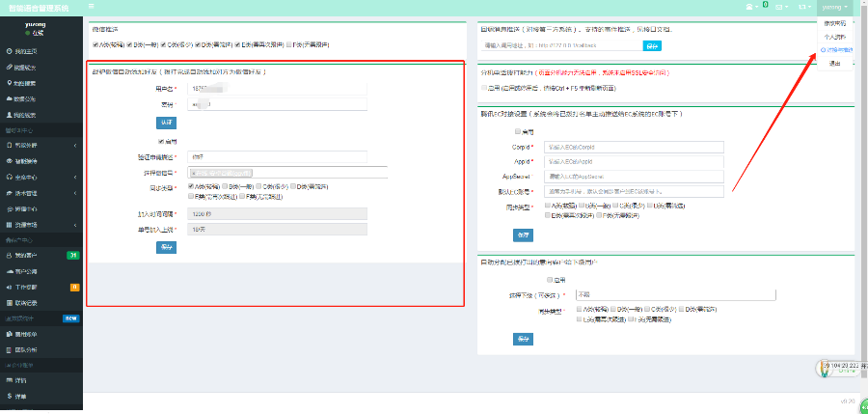This screenshot has width=868, height=414.
Task: Uncheck E类 in the top WeChat push row
Action: [237, 44]
